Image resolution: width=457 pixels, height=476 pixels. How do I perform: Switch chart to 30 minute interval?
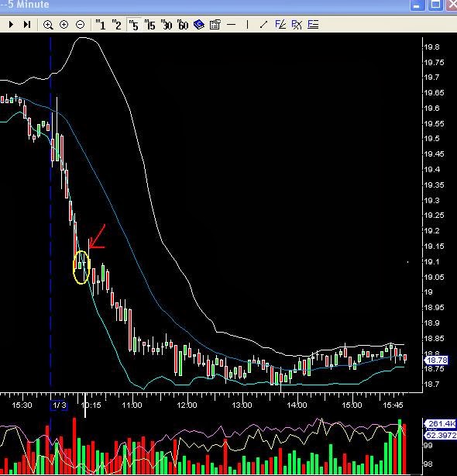click(x=167, y=25)
